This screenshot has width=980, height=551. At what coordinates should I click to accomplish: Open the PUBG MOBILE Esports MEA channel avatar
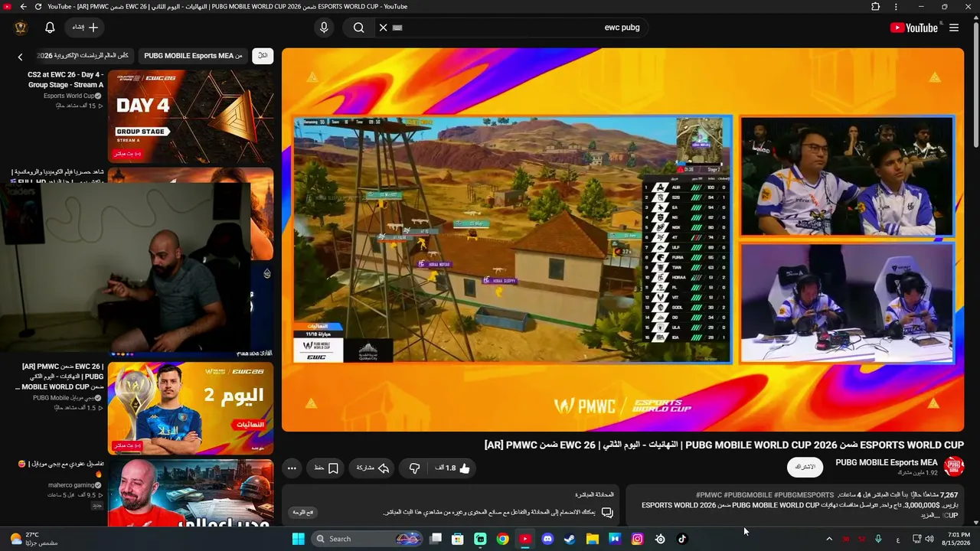(954, 466)
